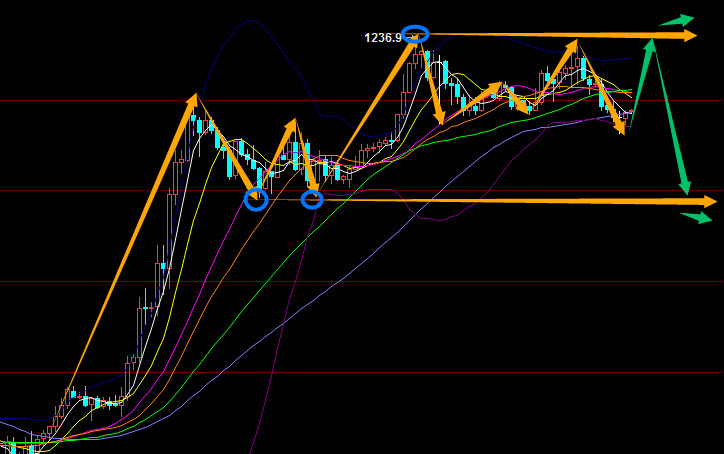Click the top of the dark blue upper band curve
The height and width of the screenshot is (454, 724).
250,21
